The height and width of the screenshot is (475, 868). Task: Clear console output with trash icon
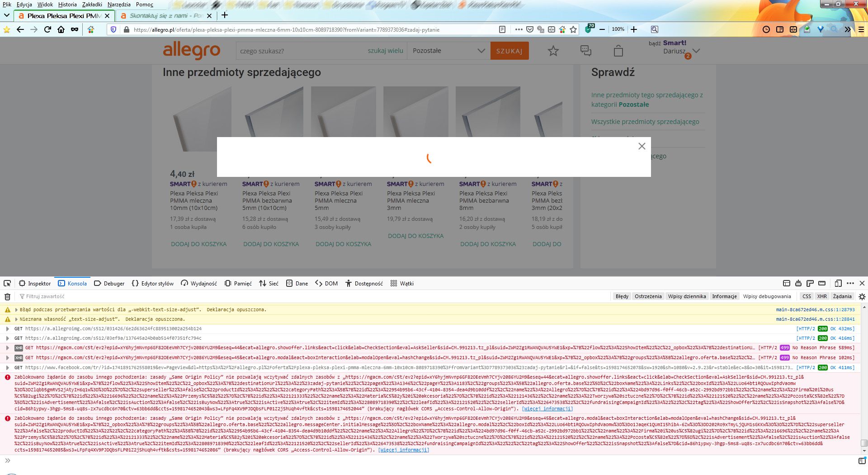coord(7,297)
